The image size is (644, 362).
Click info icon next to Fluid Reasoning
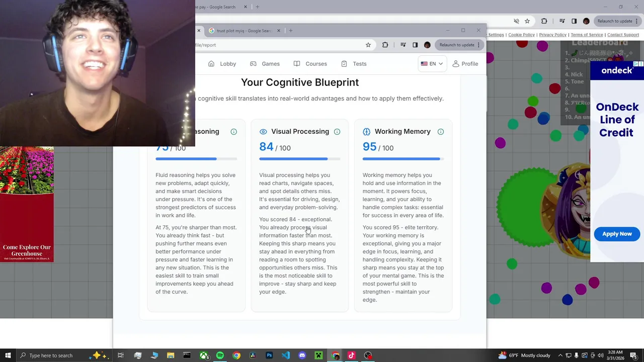233,132
